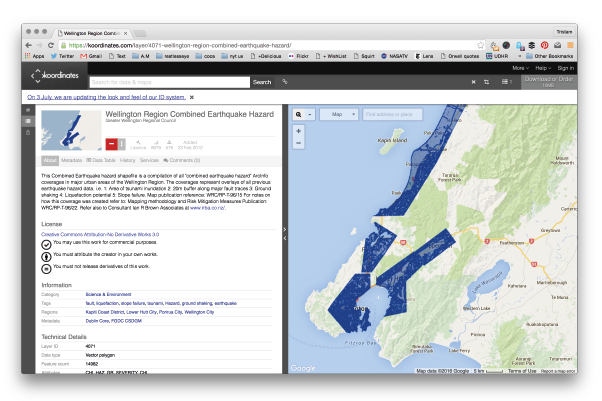Click the Koordinates logo
The height and width of the screenshot is (401, 602).
pyautogui.click(x=55, y=76)
